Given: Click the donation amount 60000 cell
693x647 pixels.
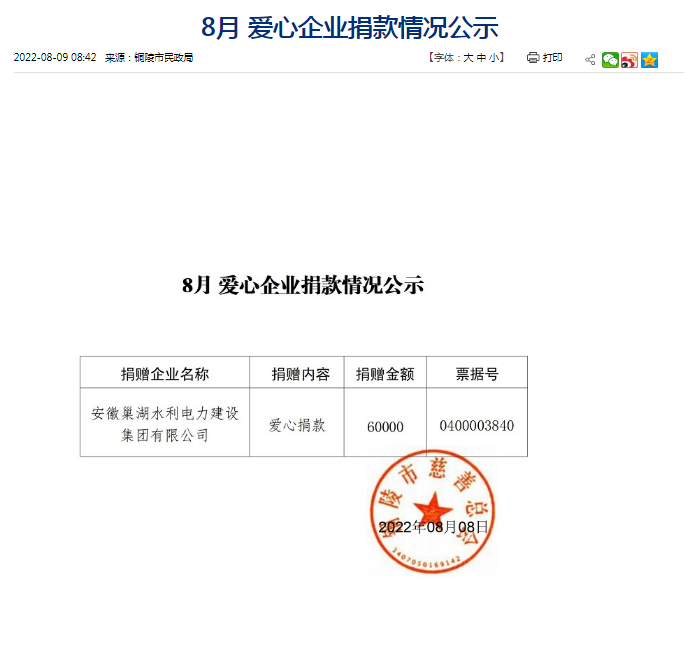Looking at the screenshot, I should tap(385, 426).
